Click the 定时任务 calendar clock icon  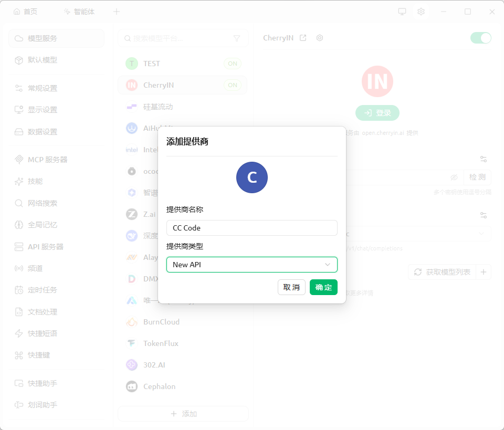19,290
